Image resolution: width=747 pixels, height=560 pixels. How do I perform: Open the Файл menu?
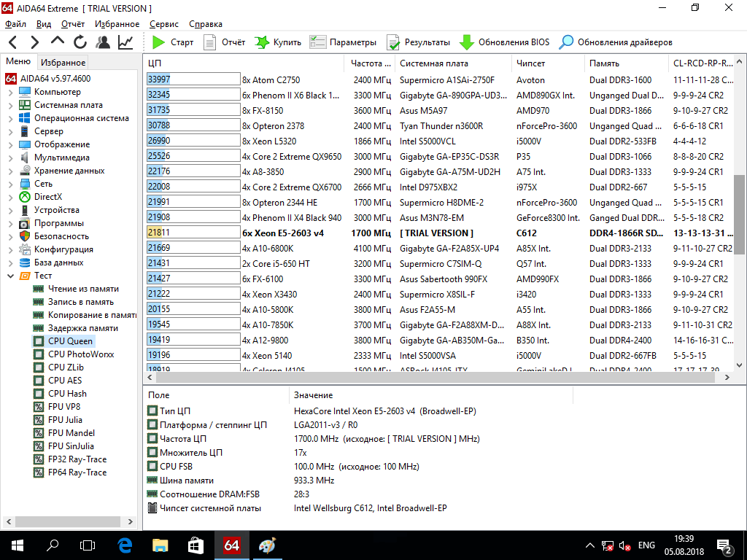(16, 24)
